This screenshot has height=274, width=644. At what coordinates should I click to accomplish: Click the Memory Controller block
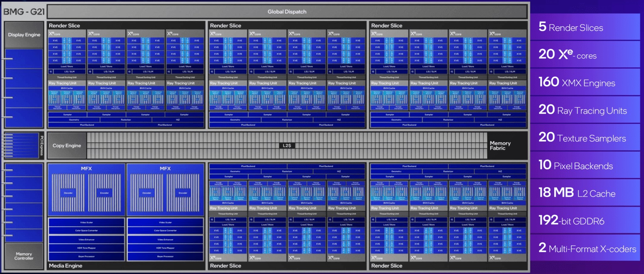tap(24, 256)
